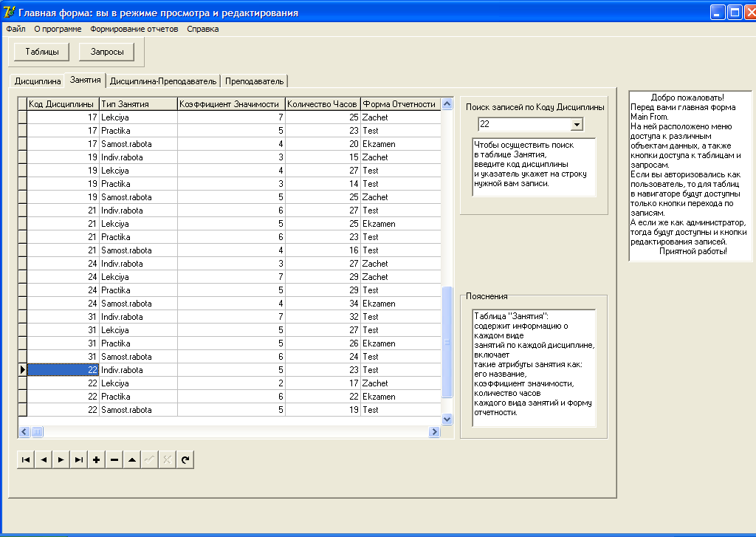
Task: Click the current row indicator arrow
Action: pos(22,370)
